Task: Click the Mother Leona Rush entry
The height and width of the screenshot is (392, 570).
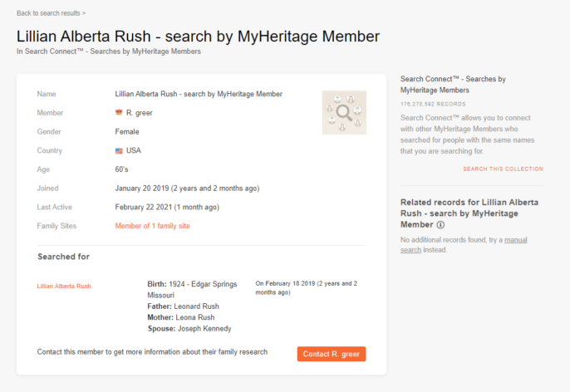Action: (183, 317)
